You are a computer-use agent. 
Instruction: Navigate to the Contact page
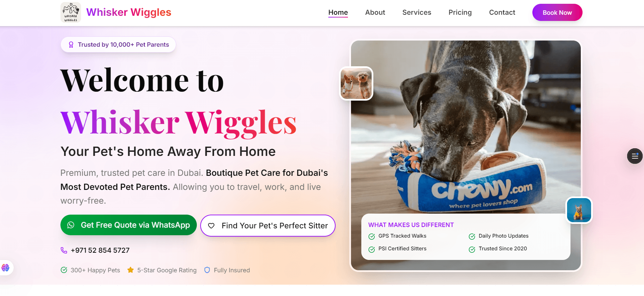point(502,12)
